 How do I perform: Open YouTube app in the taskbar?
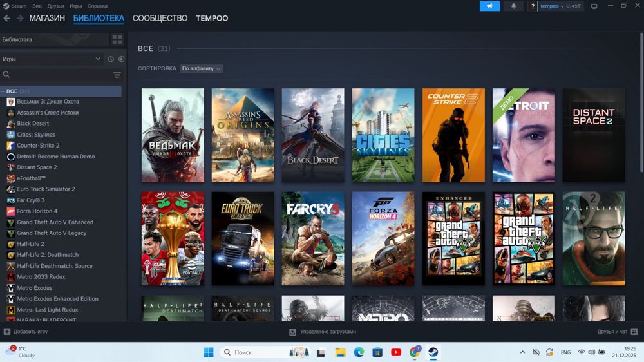pos(396,352)
